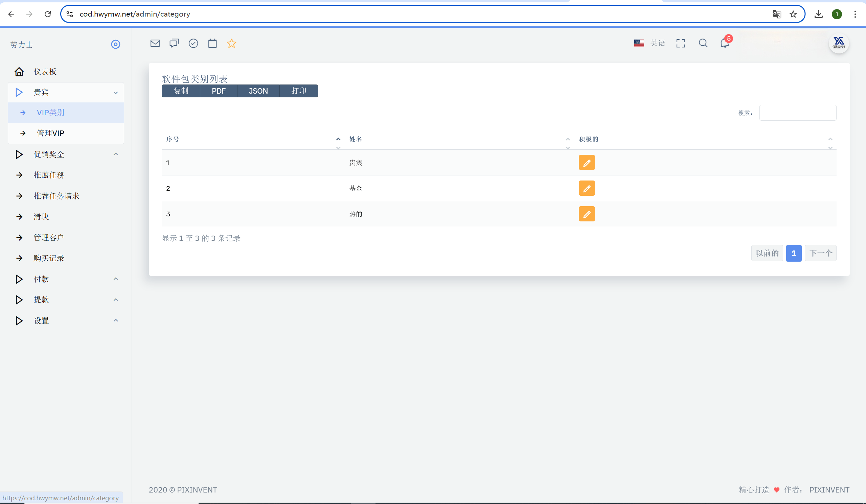Screen dimensions: 866x504
Task: Open the chat bubbles icon
Action: pos(174,43)
